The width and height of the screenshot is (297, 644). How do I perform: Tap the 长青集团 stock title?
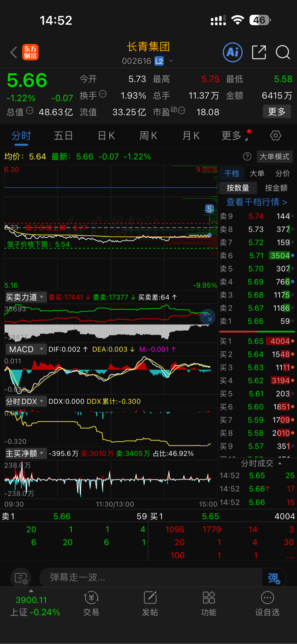pyautogui.click(x=148, y=46)
